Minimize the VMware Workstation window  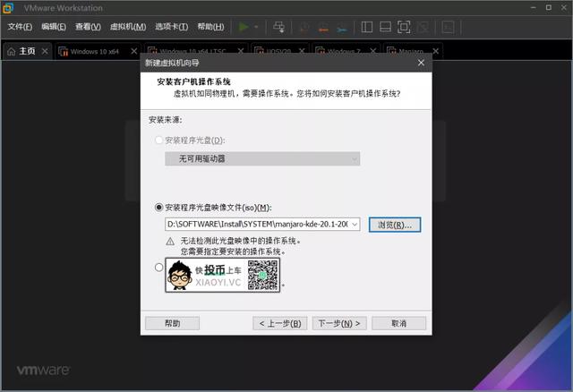[534, 8]
